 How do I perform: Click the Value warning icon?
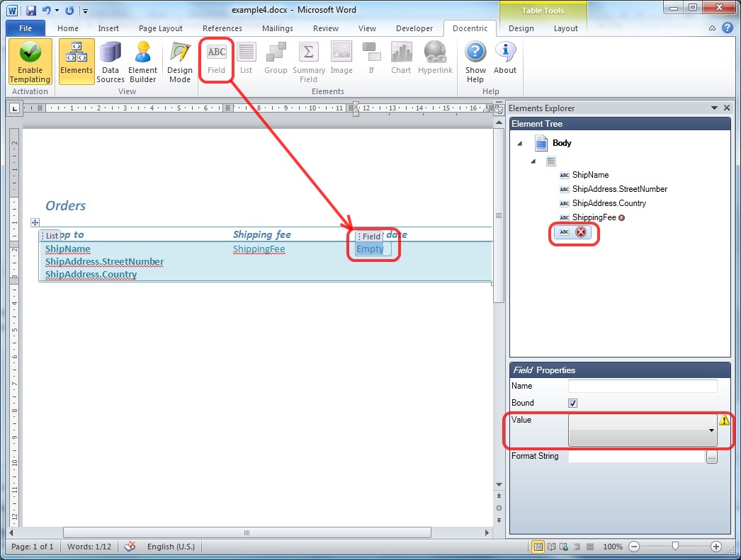[724, 420]
